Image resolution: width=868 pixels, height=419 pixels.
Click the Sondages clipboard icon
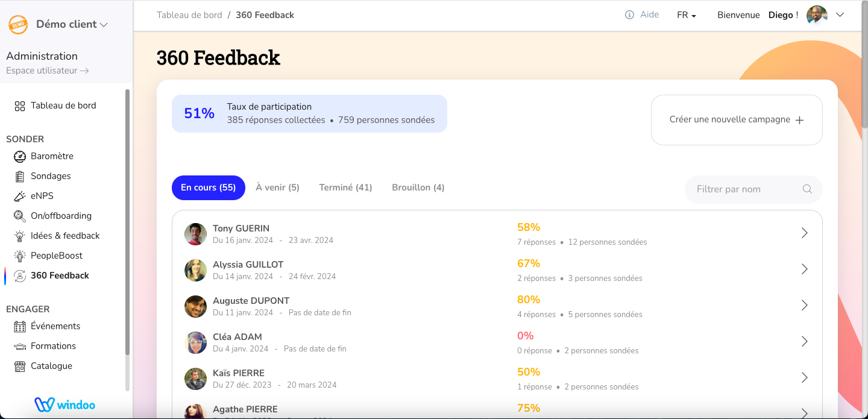tap(20, 176)
